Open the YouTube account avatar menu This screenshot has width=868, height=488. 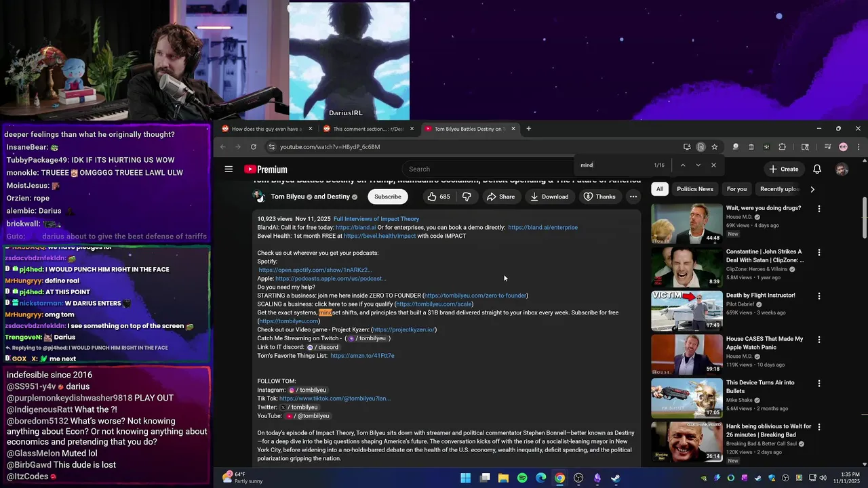[x=842, y=169]
